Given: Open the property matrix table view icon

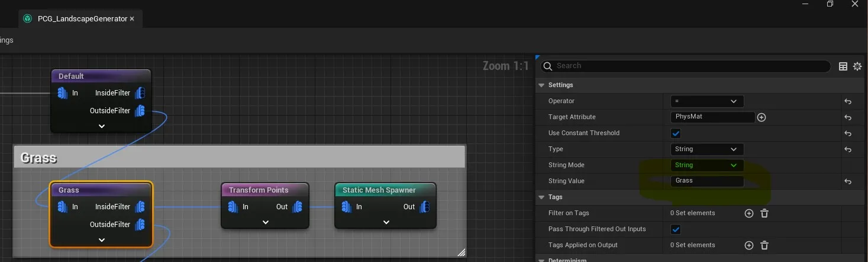Looking at the screenshot, I should (843, 66).
